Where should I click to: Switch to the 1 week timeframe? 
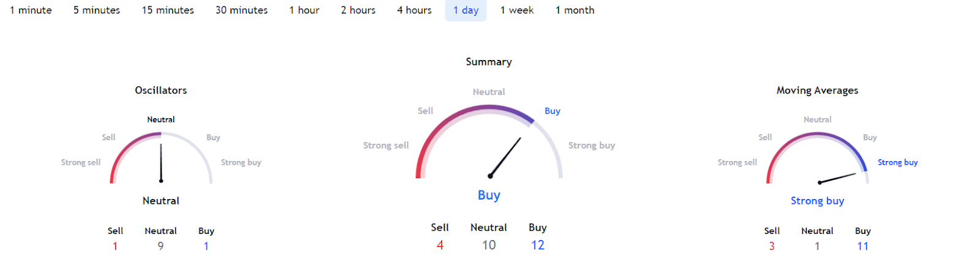(517, 10)
